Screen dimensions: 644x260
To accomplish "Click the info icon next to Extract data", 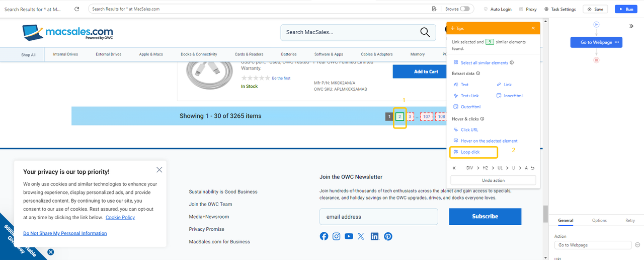I will click(477, 74).
